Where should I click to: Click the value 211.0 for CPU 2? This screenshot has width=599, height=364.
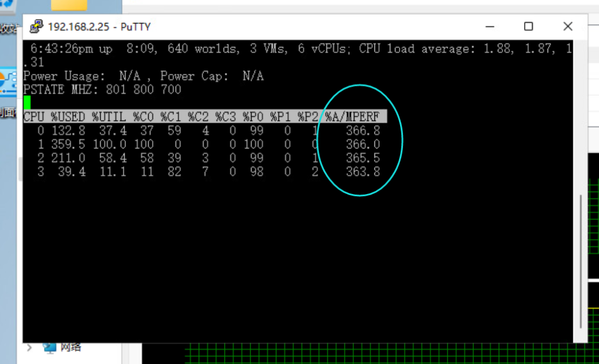point(68,158)
